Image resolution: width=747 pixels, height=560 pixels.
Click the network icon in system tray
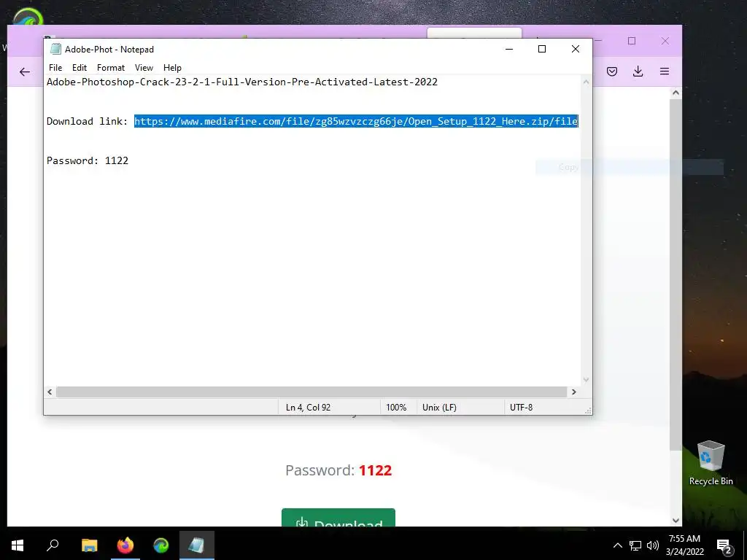point(635,545)
